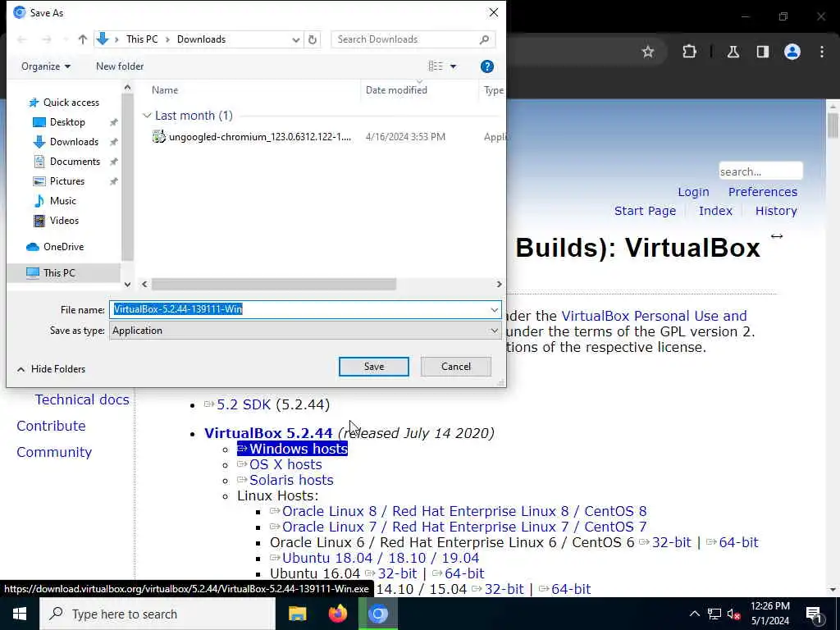
Task: Click the OS X hosts download link
Action: coord(285,464)
